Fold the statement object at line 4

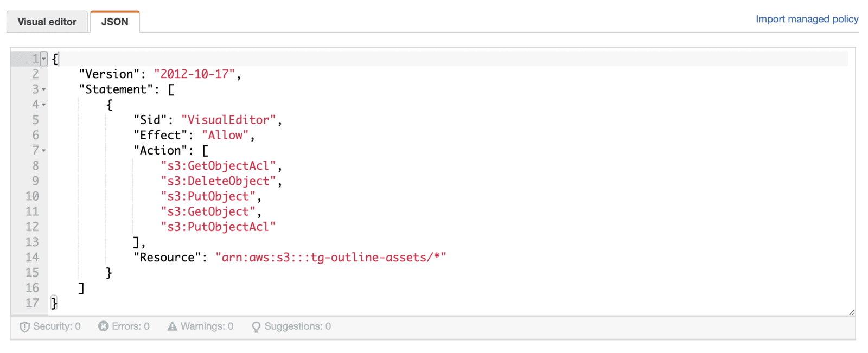point(44,105)
